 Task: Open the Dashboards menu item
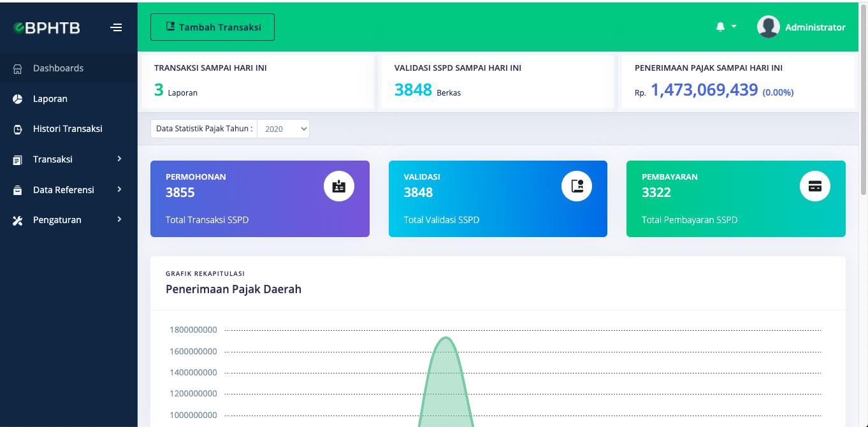click(x=69, y=68)
